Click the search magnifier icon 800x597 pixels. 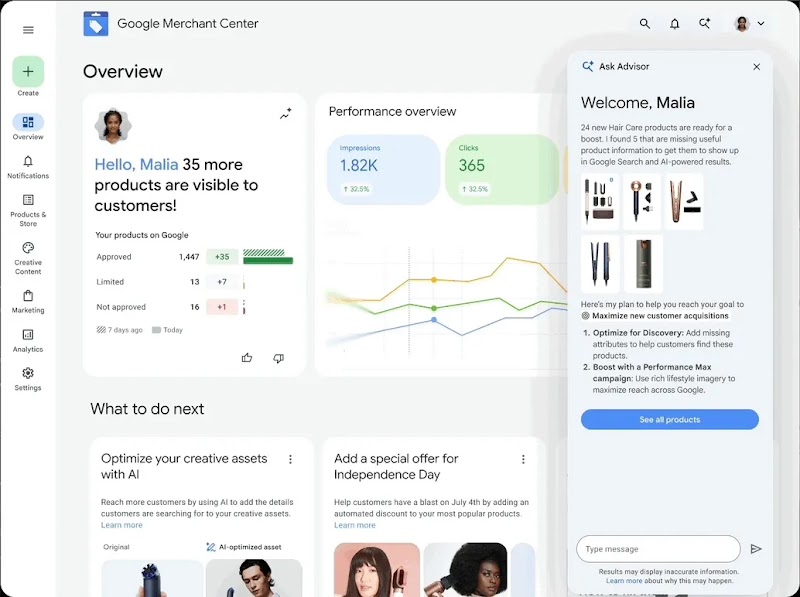pyautogui.click(x=645, y=23)
